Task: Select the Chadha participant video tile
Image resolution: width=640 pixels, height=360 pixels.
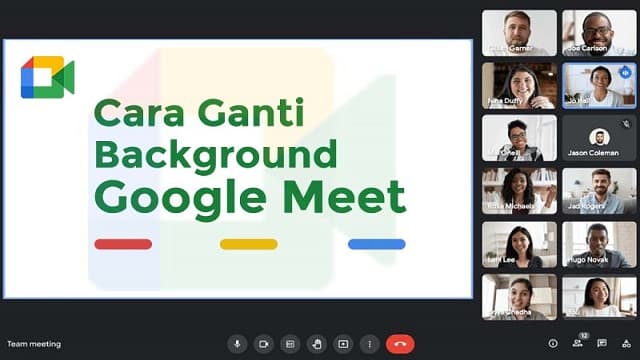Action: (519, 297)
